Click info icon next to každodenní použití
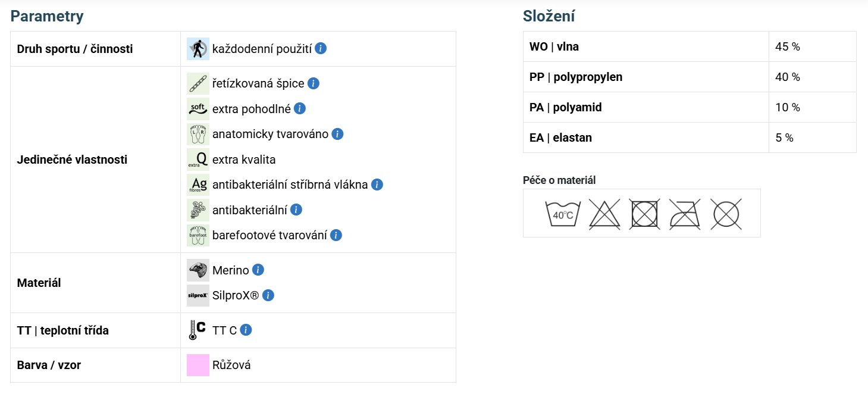This screenshot has width=868, height=400. pyautogui.click(x=321, y=49)
